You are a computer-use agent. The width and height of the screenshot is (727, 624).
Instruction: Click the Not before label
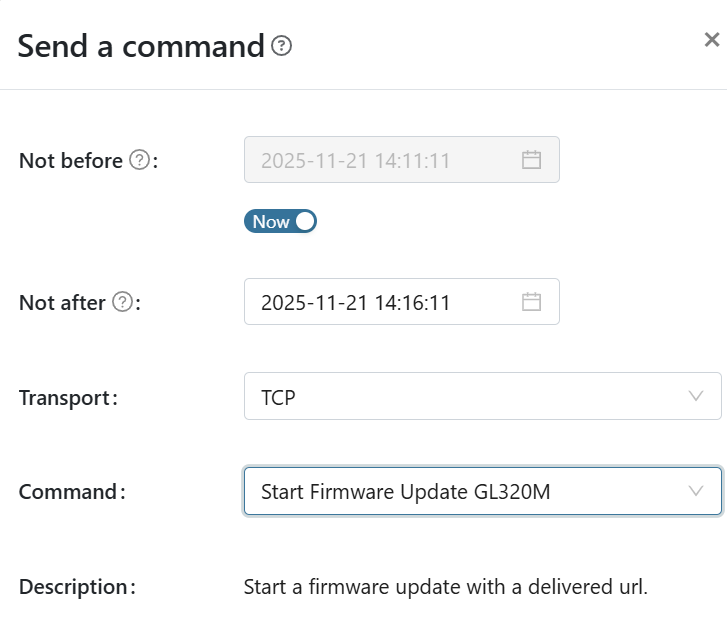click(70, 160)
